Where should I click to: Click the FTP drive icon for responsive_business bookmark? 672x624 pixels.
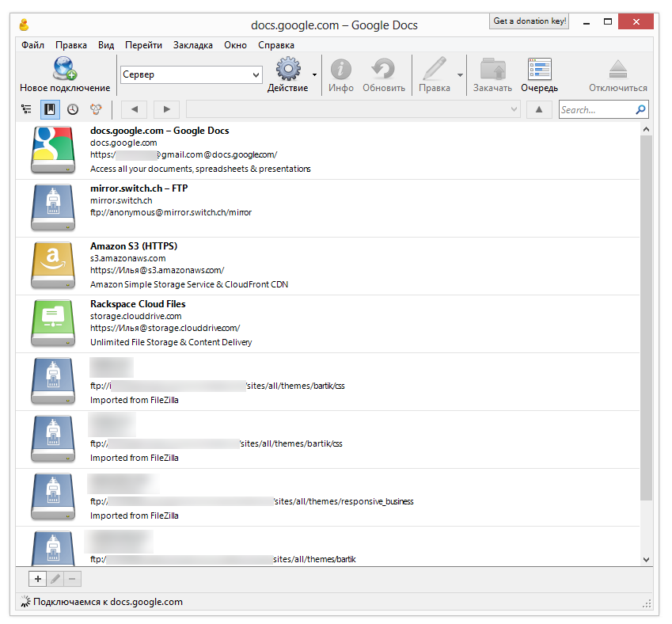pos(53,497)
